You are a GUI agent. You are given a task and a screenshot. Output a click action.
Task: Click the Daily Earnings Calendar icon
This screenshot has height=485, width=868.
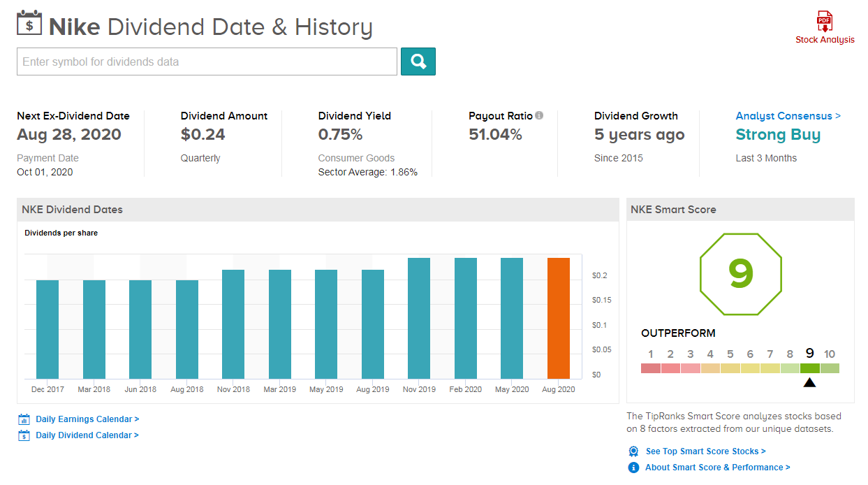(24, 419)
